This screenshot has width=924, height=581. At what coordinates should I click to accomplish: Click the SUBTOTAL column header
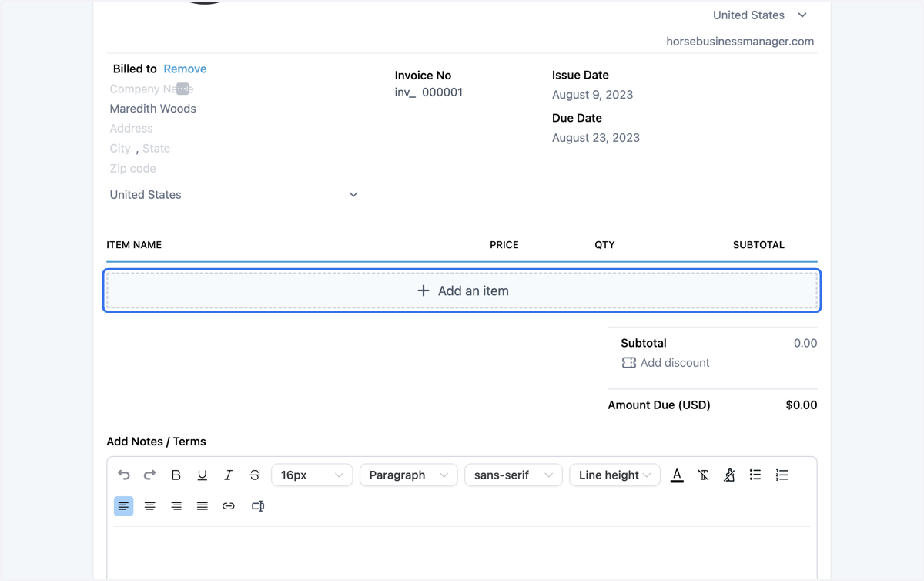[x=758, y=245]
